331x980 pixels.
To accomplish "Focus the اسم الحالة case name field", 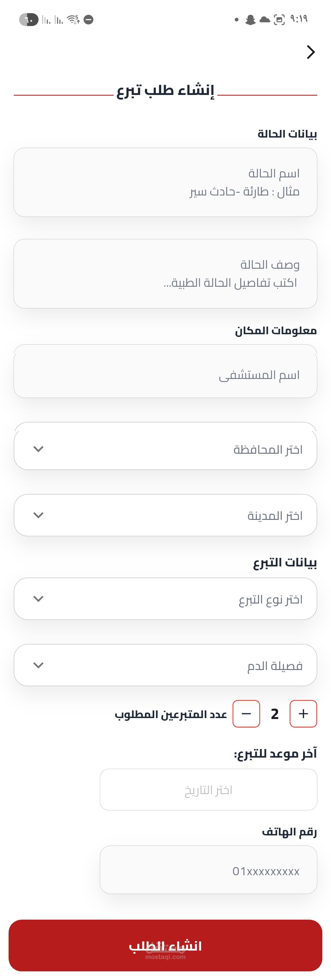I will coord(165,182).
